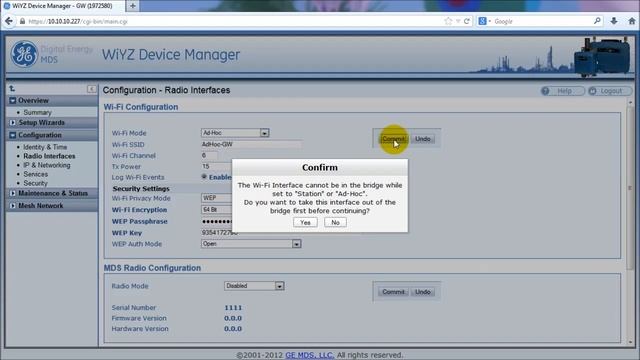Open the browser downloads icon
Viewport: 640px width, 360px height.
[614, 21]
